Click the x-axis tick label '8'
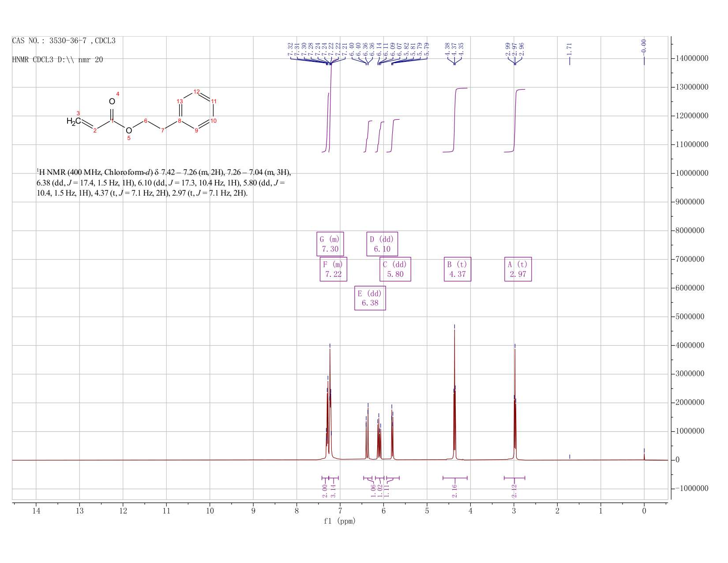Viewport: 728px width, 563px height. click(x=296, y=511)
